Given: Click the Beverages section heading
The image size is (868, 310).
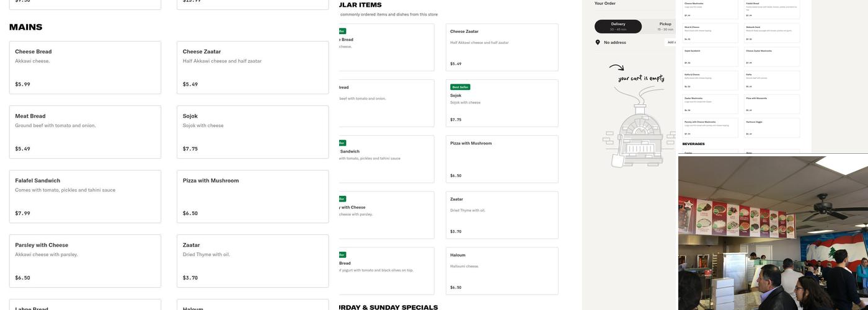Looking at the screenshot, I should pos(693,144).
